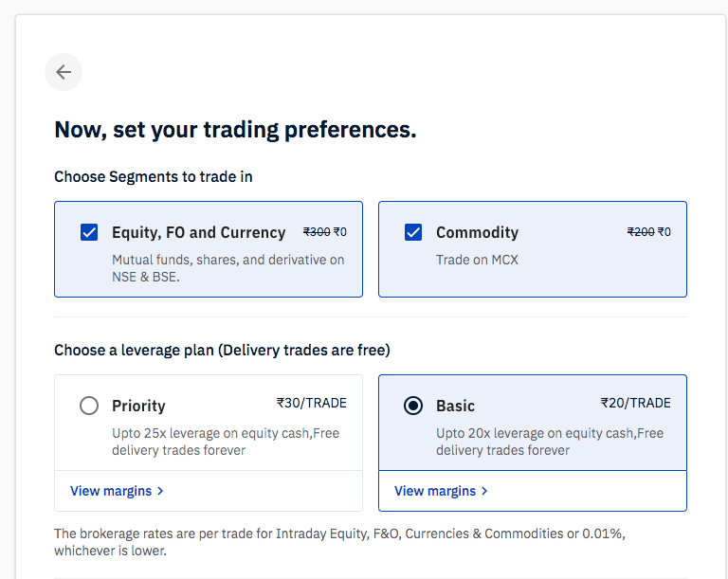Toggle the Commodity segment checkbox
Viewport: 728px width, 579px height.
tap(413, 232)
